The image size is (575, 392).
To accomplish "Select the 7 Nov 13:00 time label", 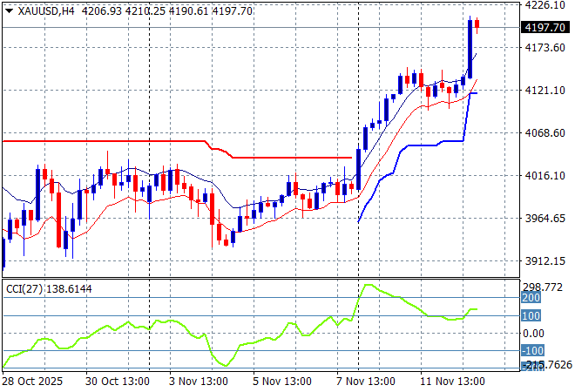I will [366, 382].
